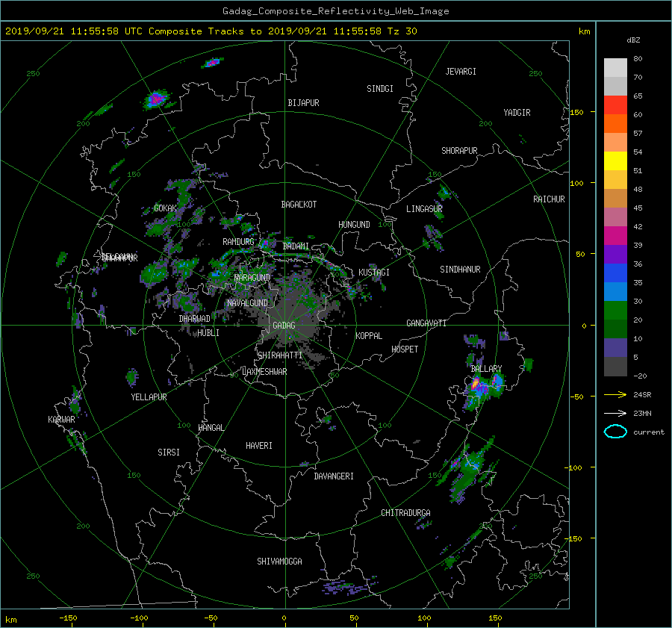Click the -150 x-axis tick label

tap(68, 618)
